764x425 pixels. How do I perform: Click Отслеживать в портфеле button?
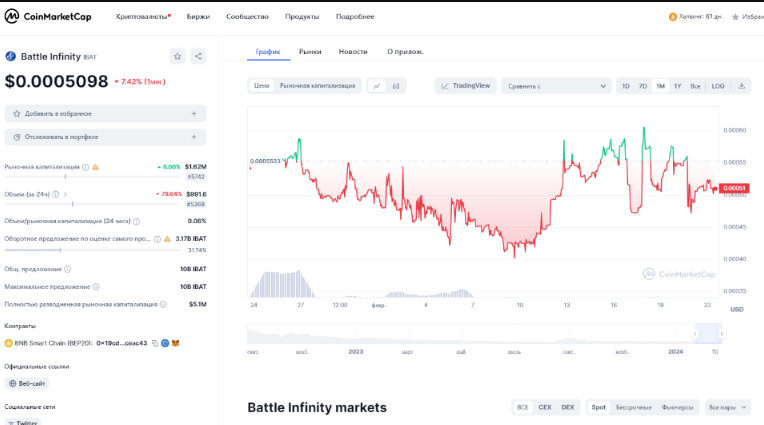[105, 137]
